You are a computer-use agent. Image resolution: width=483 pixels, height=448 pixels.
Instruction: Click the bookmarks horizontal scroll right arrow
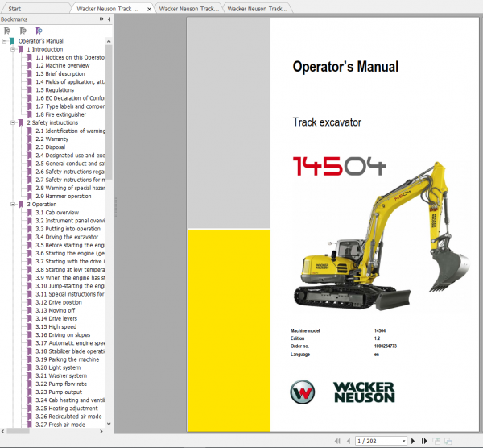[x=101, y=432]
